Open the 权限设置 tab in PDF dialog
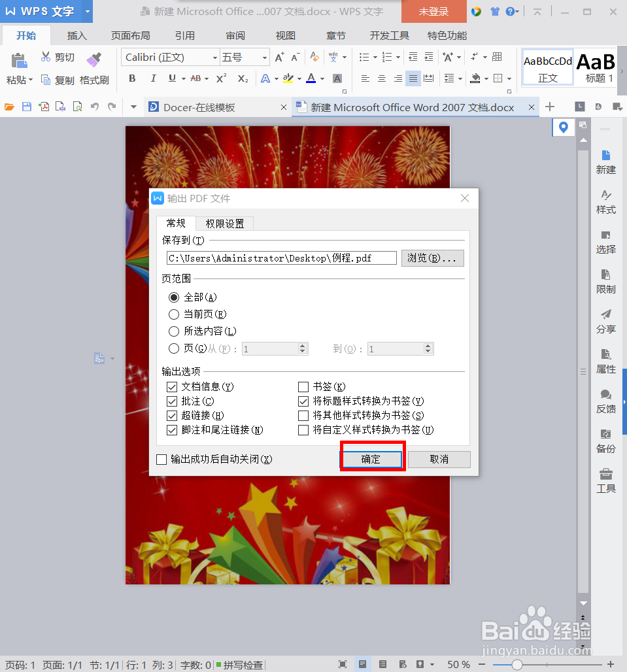Image resolution: width=627 pixels, height=672 pixels. [224, 224]
